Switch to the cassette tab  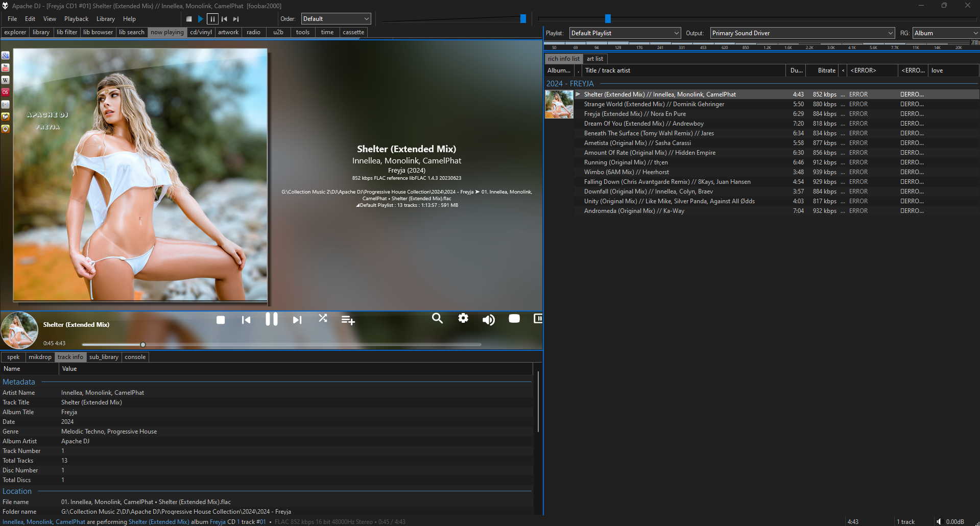point(353,32)
